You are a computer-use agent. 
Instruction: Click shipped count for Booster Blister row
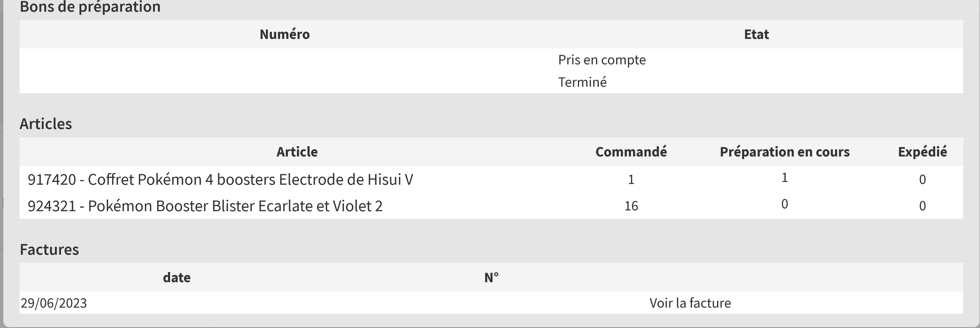[922, 206]
